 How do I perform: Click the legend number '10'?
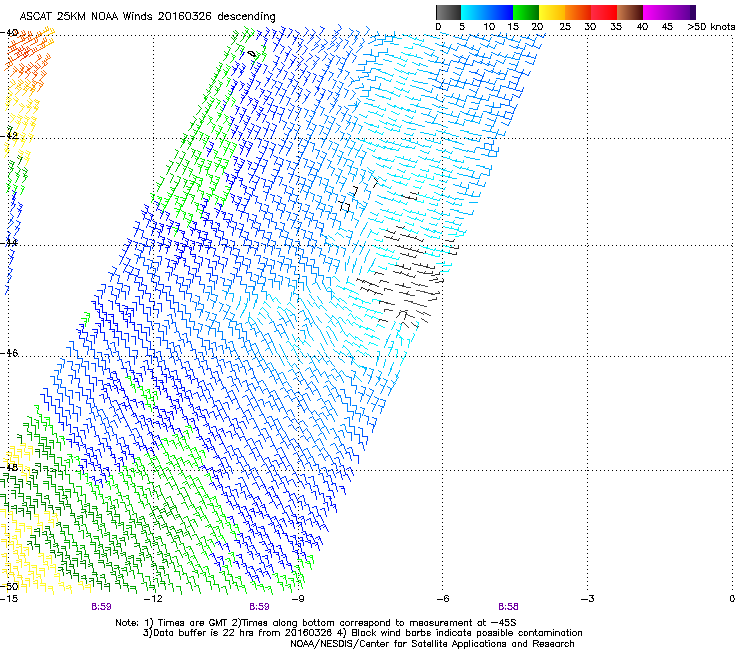[489, 27]
